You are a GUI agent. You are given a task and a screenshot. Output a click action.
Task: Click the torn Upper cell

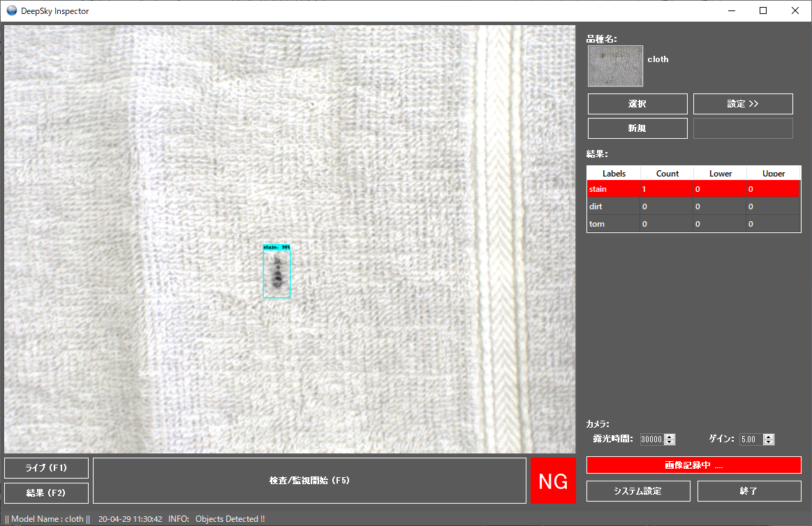(x=774, y=224)
